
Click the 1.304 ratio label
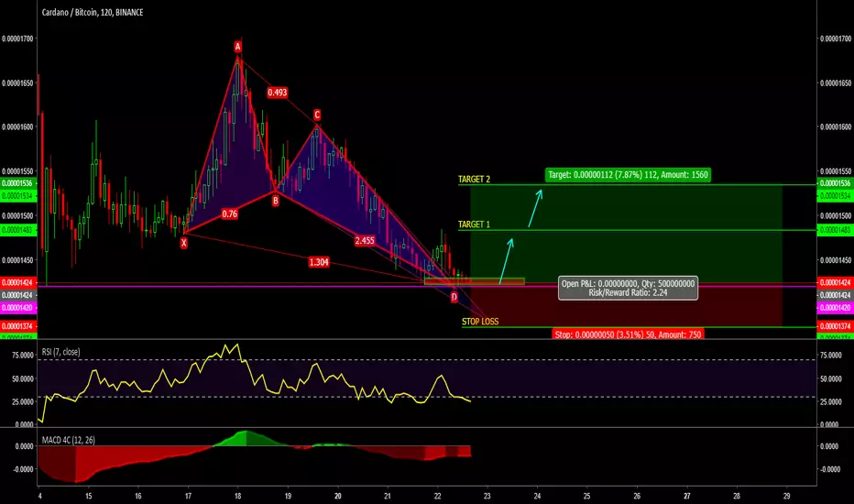coord(319,262)
